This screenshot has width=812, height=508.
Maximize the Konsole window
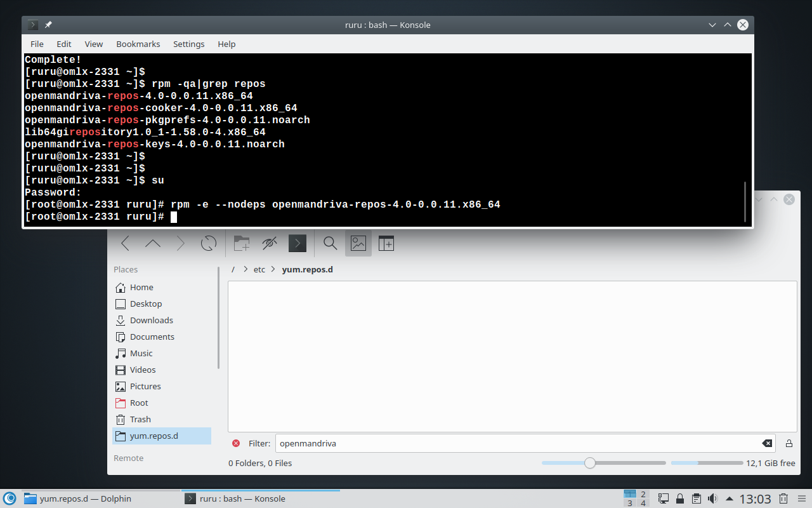point(728,25)
